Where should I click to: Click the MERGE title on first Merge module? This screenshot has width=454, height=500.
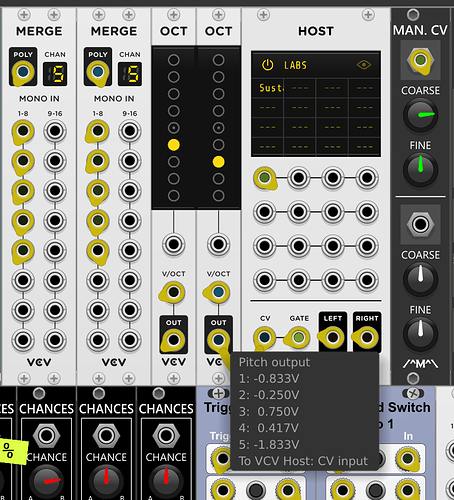[x=39, y=31]
